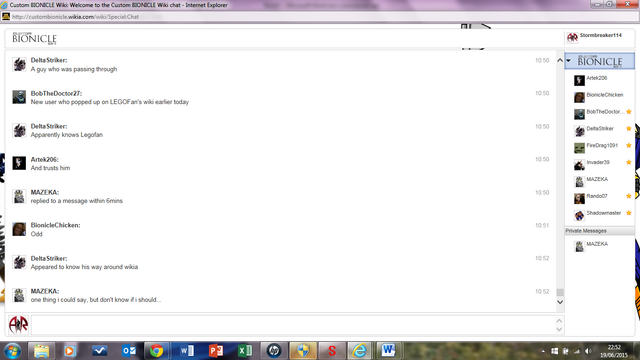The image size is (640, 360).
Task: Click your own avatar beside message box
Action: point(18,325)
